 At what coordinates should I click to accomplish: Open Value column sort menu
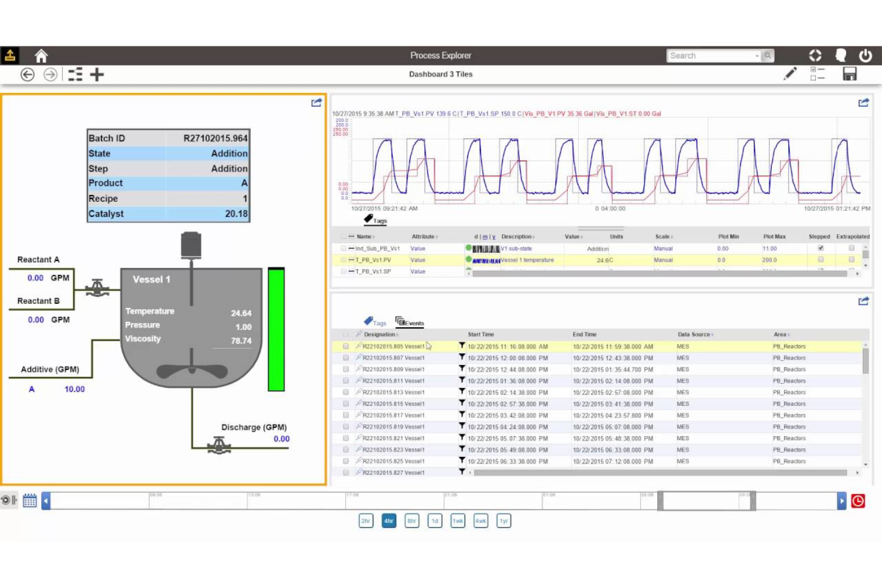[x=574, y=237]
